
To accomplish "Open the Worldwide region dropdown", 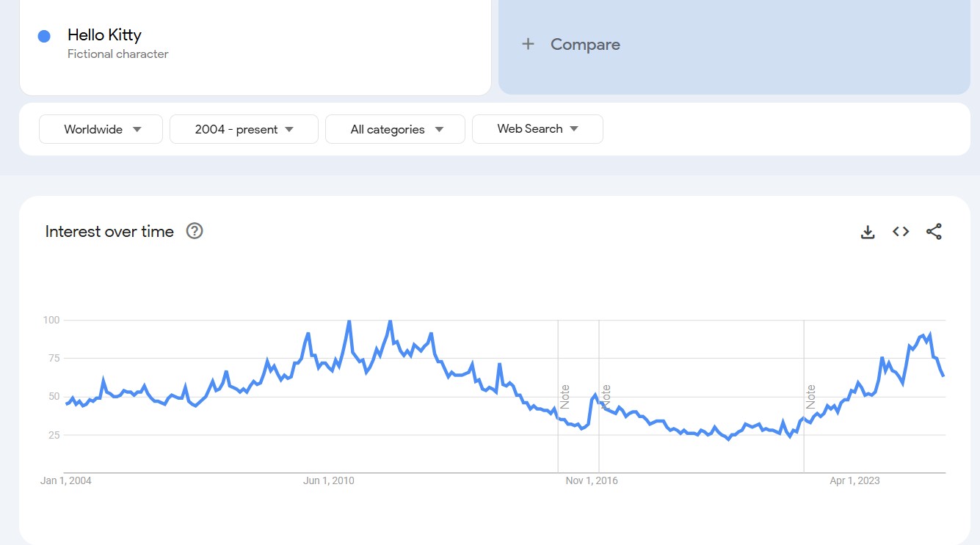I will pyautogui.click(x=101, y=129).
